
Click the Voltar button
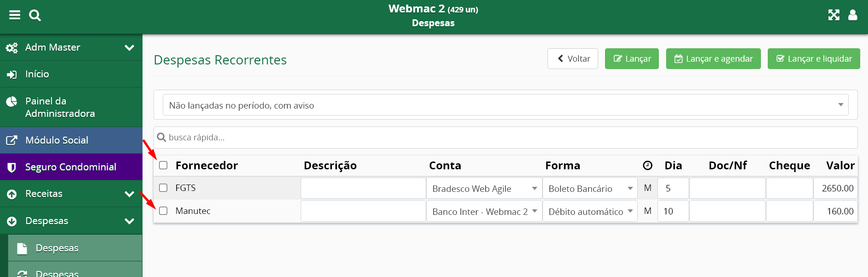pos(573,58)
